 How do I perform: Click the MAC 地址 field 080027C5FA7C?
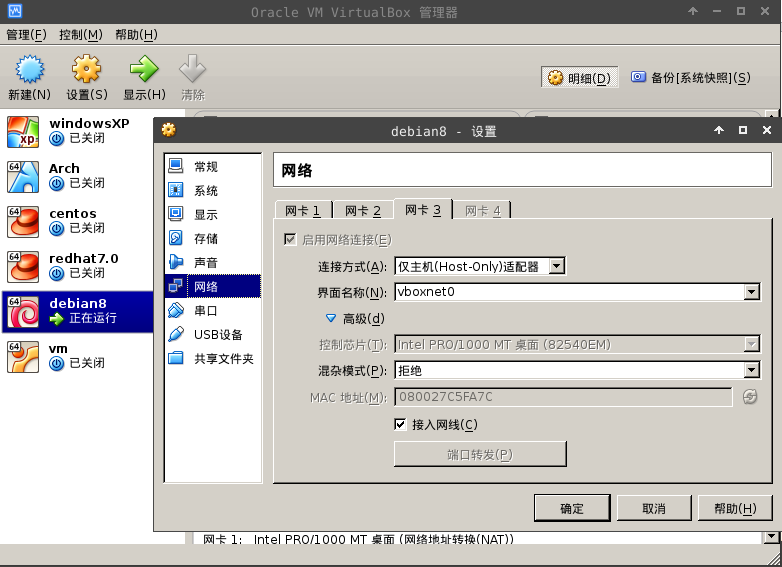pyautogui.click(x=563, y=397)
